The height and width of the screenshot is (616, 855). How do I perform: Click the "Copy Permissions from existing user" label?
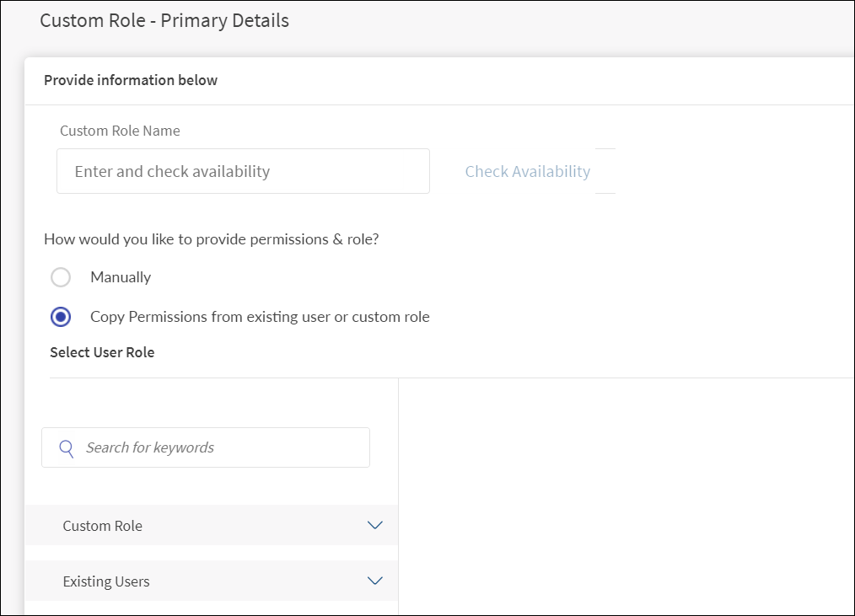[260, 318]
